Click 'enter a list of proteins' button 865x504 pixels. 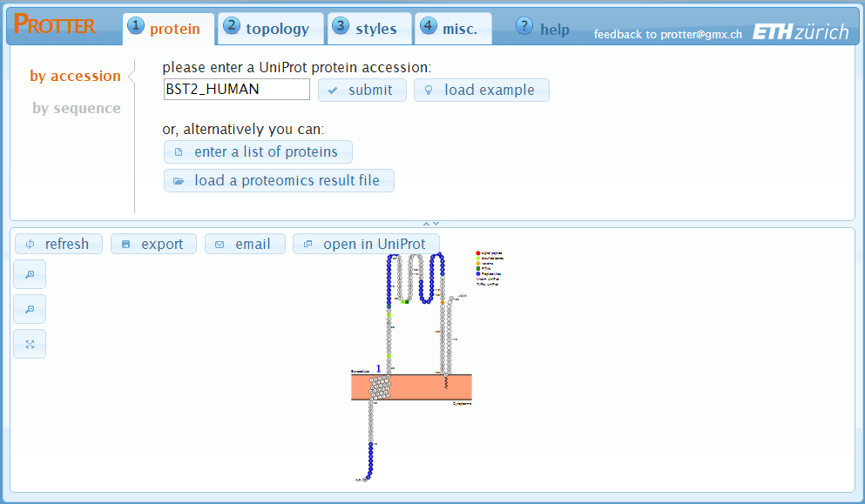258,151
